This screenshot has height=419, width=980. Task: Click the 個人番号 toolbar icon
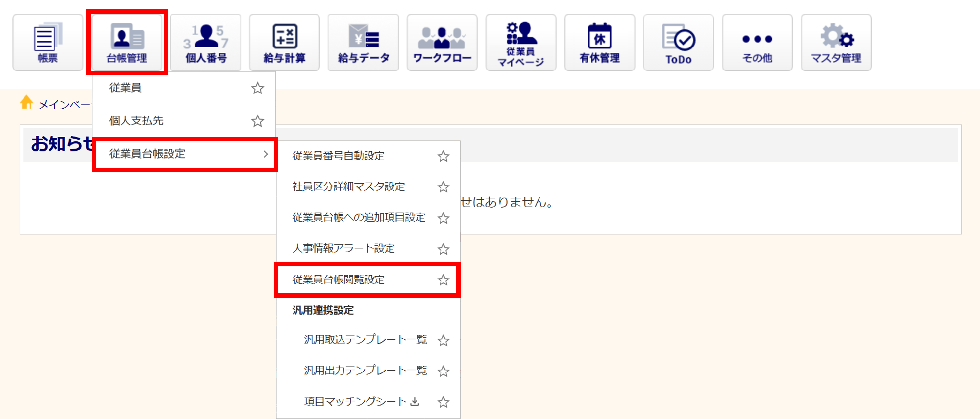coord(206,43)
